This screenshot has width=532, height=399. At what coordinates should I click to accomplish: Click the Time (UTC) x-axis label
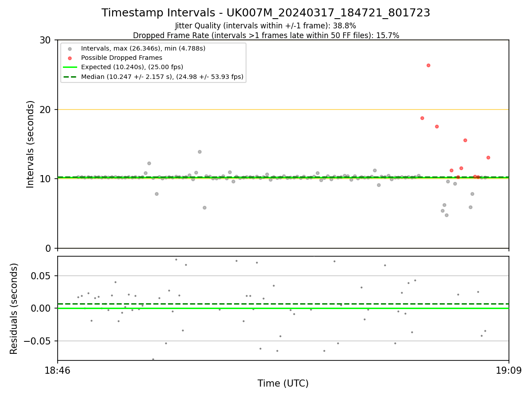pyautogui.click(x=283, y=383)
